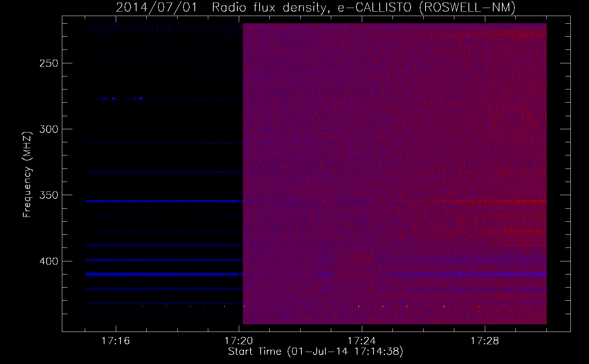Image resolution: width=589 pixels, height=364 pixels.
Task: Click the short blue dashes near 277 MHz
Action: [x=123, y=98]
